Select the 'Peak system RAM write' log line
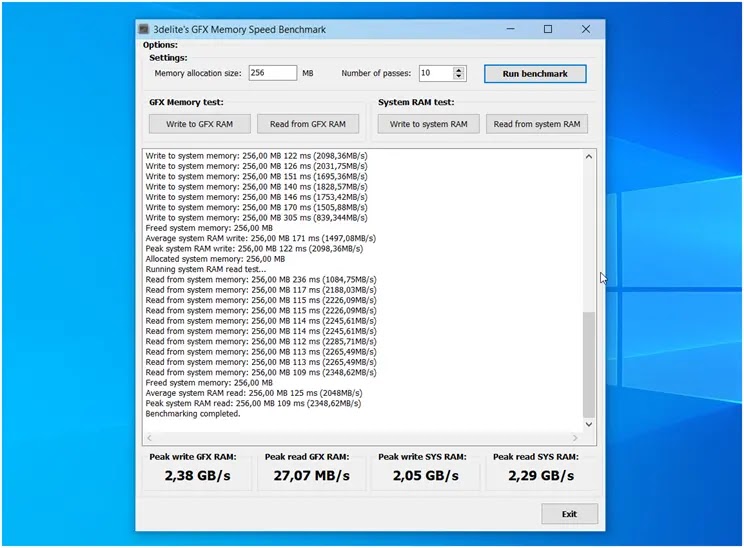744x548 pixels. point(254,249)
